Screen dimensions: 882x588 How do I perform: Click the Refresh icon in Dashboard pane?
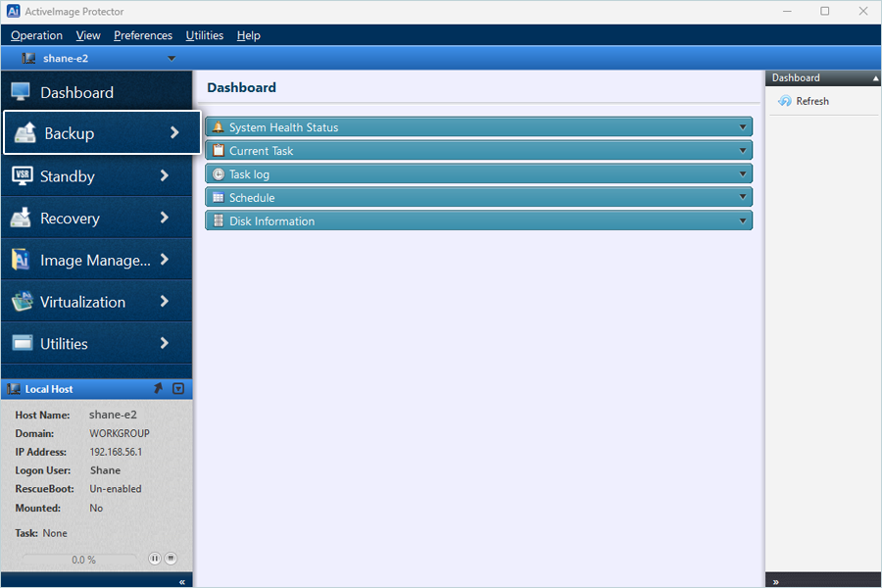pos(785,101)
